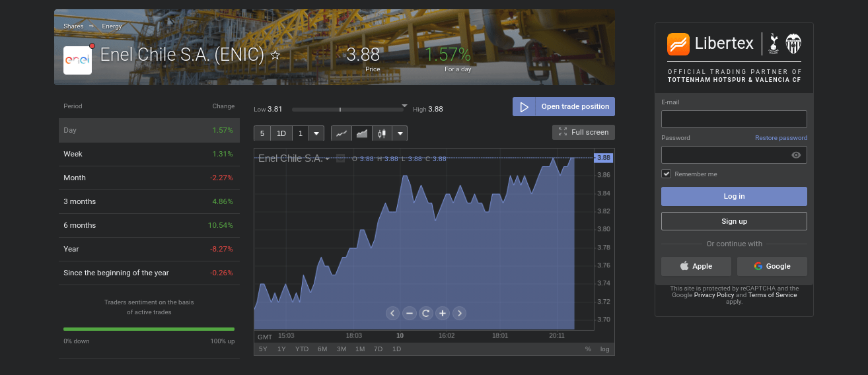
Task: Select the line chart type icon
Action: (x=342, y=133)
